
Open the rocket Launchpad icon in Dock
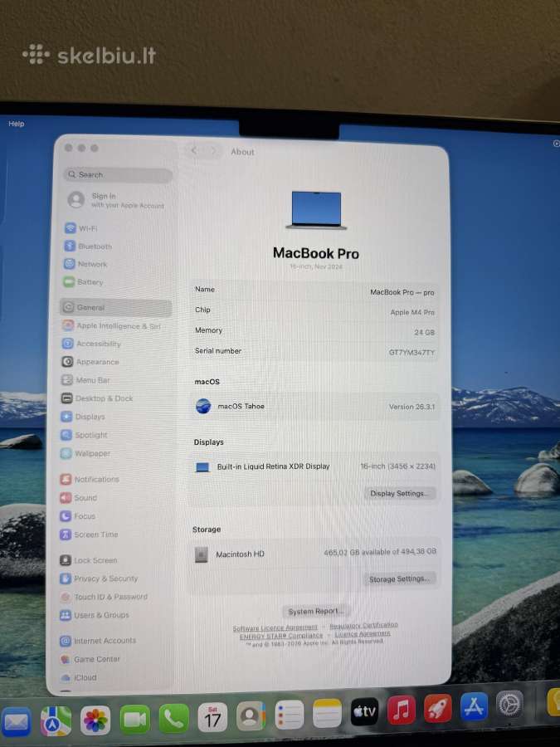coord(437,709)
